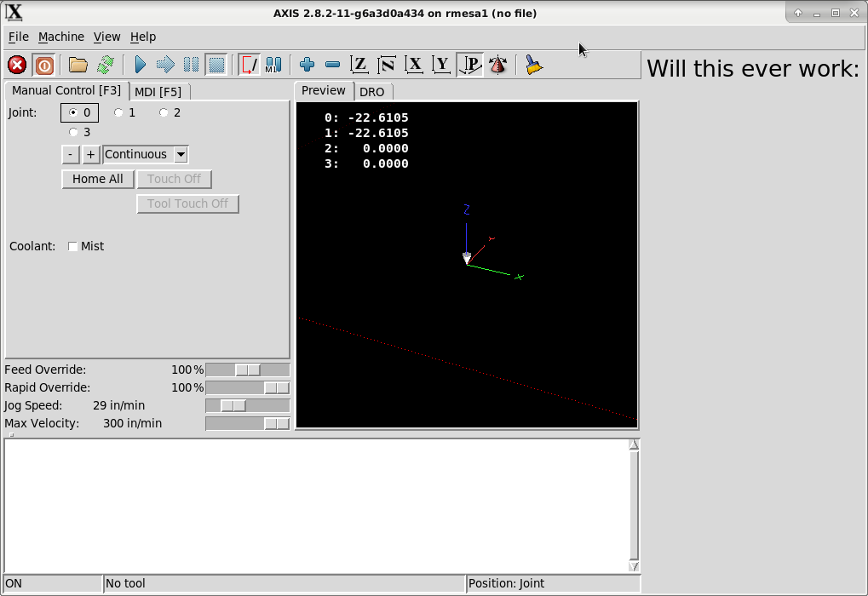
Task: Jog joint in the plus direction
Action: (x=91, y=154)
